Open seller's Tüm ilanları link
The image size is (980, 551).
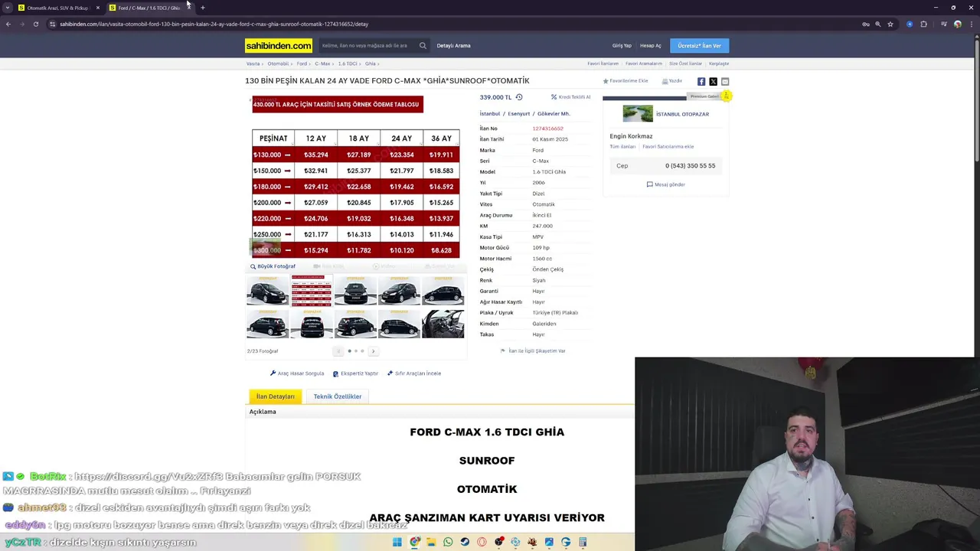pos(622,146)
